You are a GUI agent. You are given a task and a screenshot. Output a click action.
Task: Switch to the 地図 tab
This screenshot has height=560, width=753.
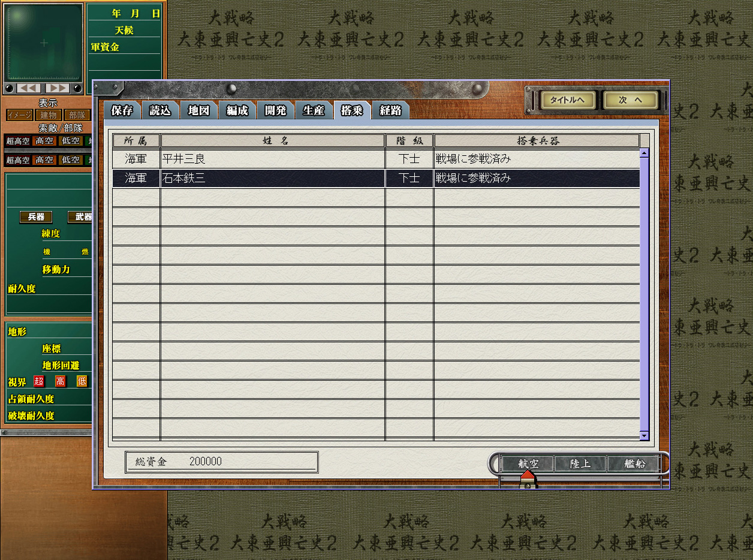[x=198, y=110]
